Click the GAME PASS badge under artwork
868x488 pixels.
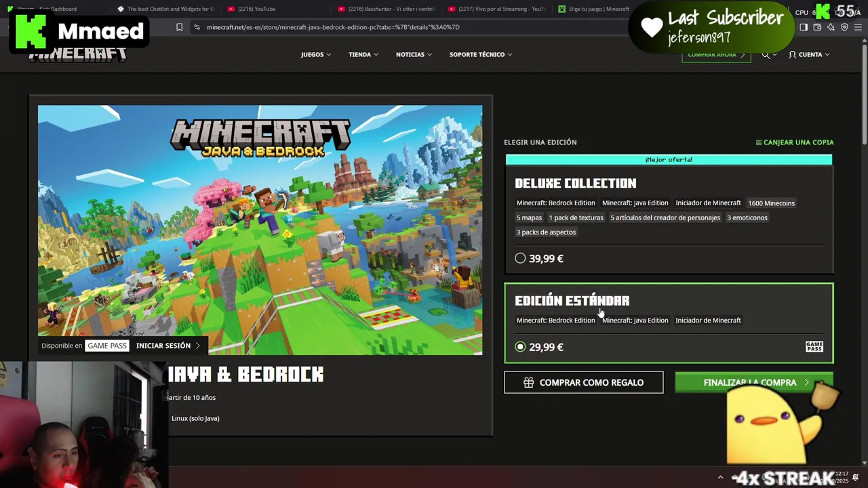coord(107,346)
